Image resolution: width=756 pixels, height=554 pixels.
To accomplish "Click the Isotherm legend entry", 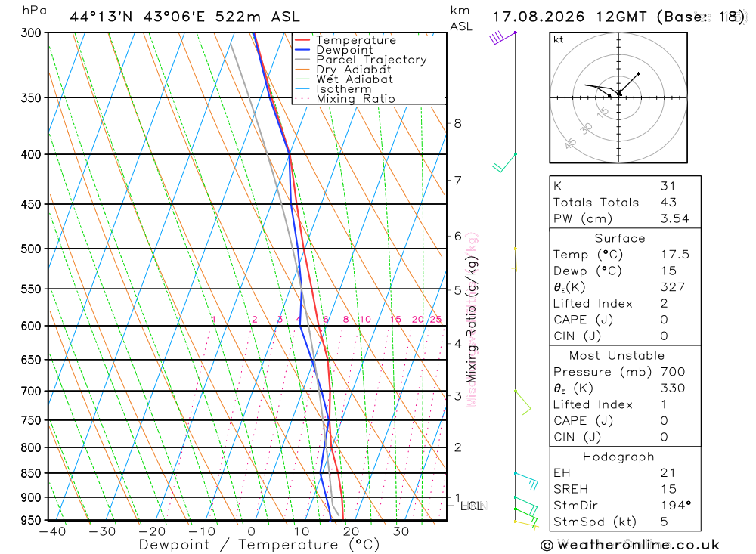I will tap(333, 89).
